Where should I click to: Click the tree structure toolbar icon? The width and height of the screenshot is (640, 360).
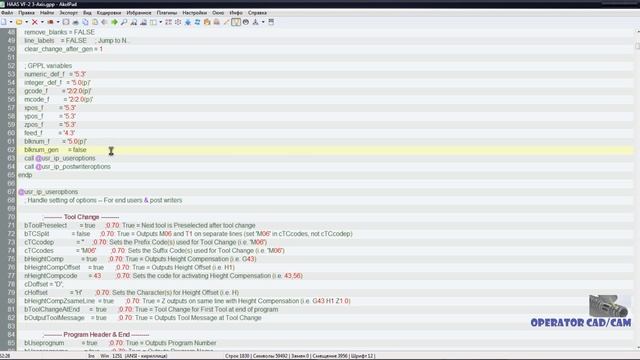[x=256, y=22]
